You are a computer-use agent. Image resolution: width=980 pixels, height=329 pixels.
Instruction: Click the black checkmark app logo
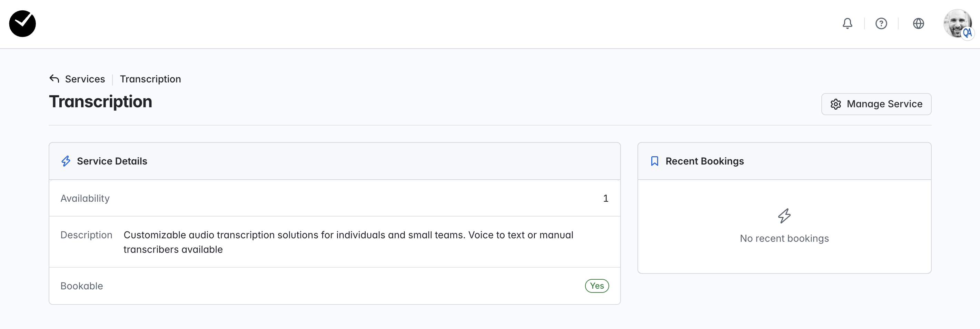[22, 23]
